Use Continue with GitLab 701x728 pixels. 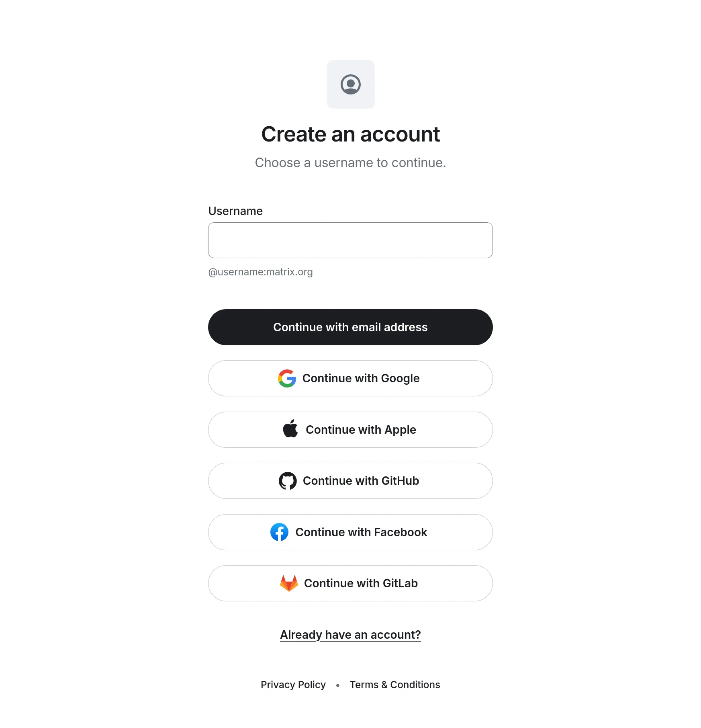tap(350, 583)
